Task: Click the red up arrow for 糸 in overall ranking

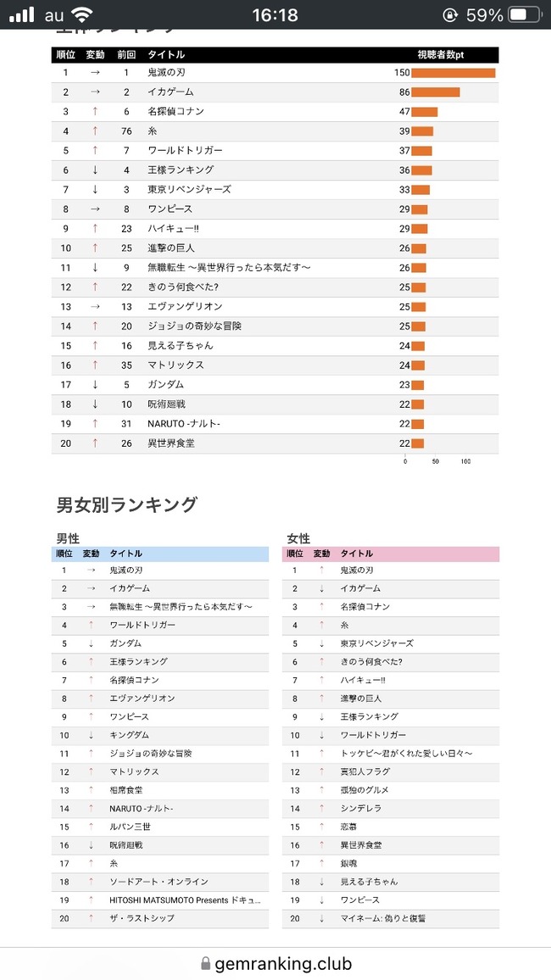Action: (95, 131)
